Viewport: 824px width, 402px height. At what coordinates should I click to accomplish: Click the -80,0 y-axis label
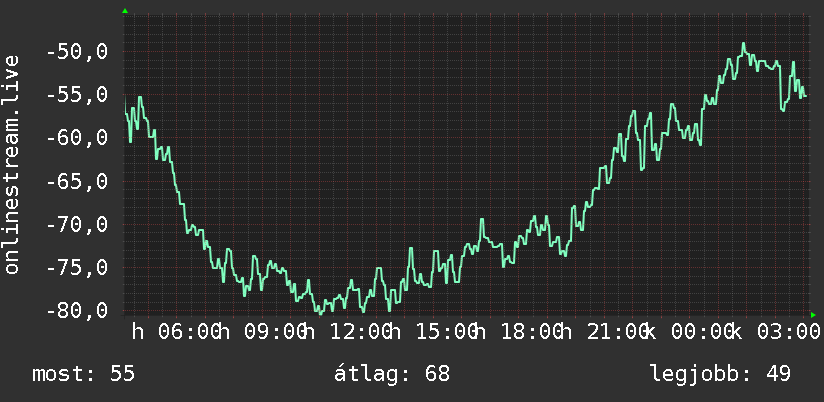(x=78, y=310)
